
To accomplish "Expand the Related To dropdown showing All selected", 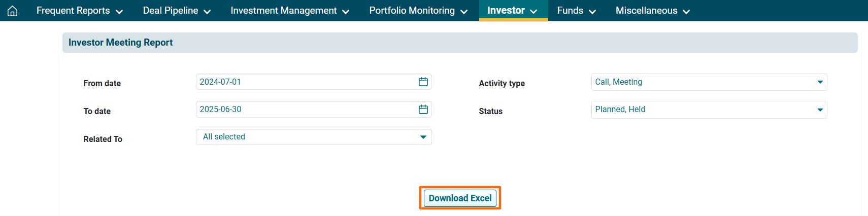I will click(314, 137).
